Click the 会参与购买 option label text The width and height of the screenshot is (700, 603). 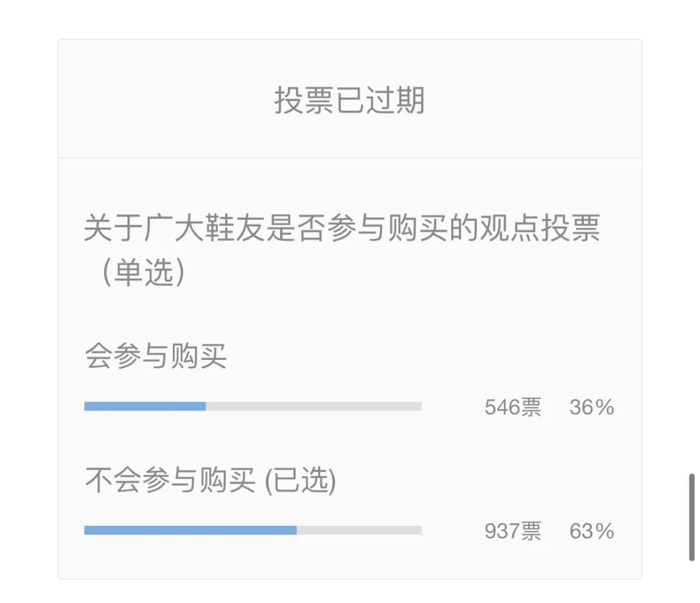click(156, 357)
